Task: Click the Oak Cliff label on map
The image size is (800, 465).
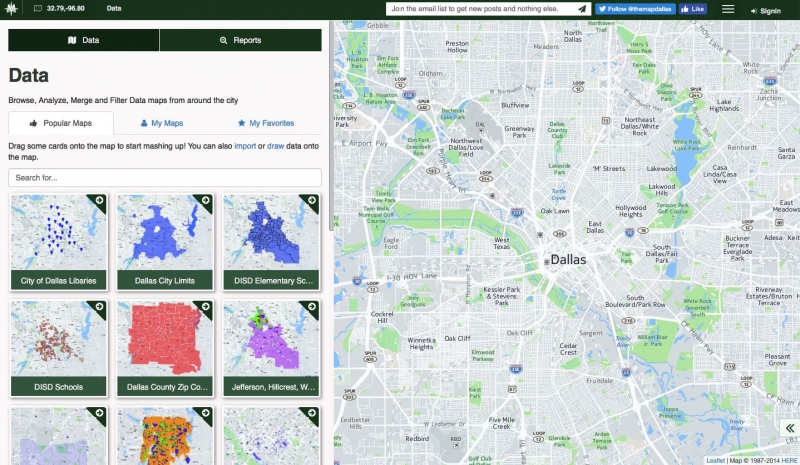Action: (457, 338)
